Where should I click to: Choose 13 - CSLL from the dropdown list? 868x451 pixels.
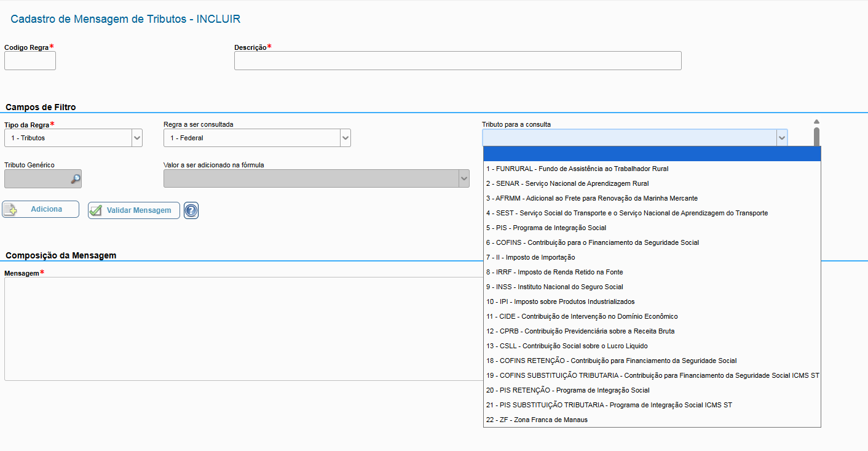pos(566,346)
